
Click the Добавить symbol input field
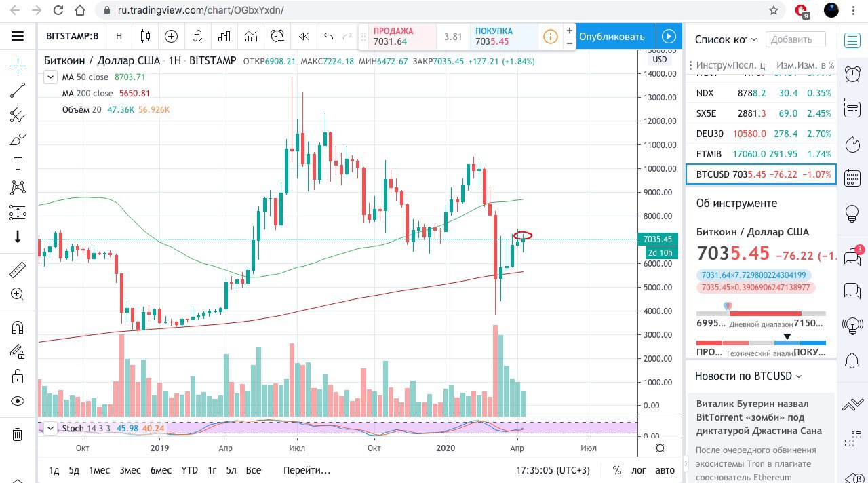coord(795,39)
